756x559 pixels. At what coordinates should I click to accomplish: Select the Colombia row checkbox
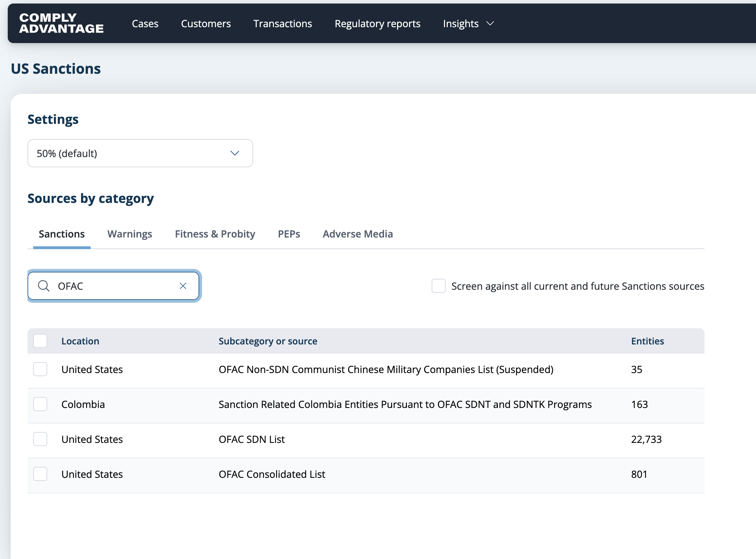click(40, 404)
